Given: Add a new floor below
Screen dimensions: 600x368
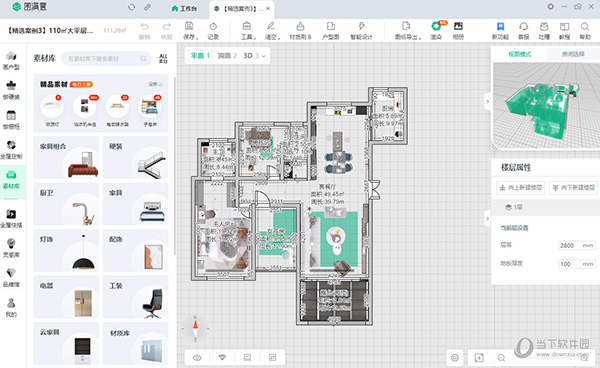Looking at the screenshot, I should (573, 188).
